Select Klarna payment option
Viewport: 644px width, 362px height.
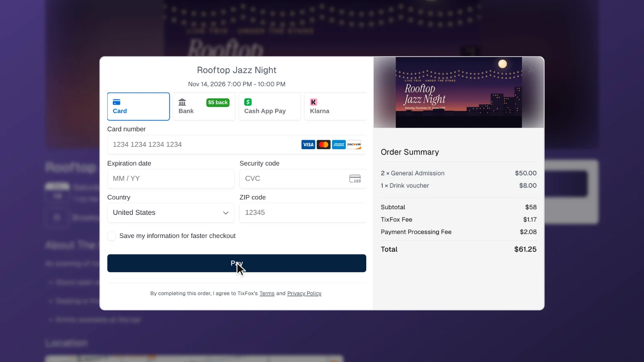point(335,107)
